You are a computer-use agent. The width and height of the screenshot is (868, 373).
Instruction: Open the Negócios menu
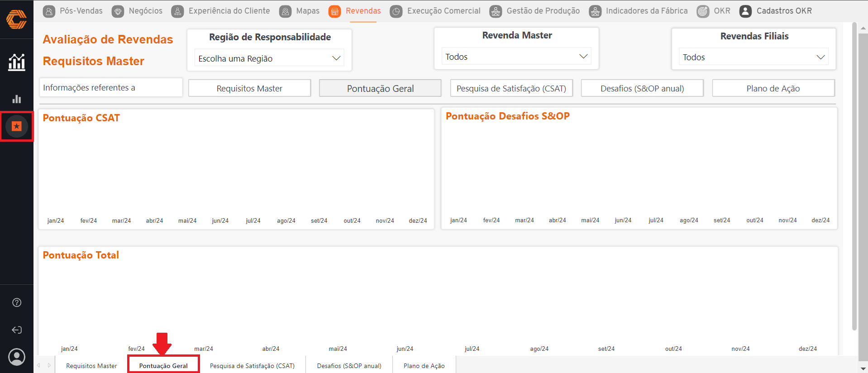[145, 11]
